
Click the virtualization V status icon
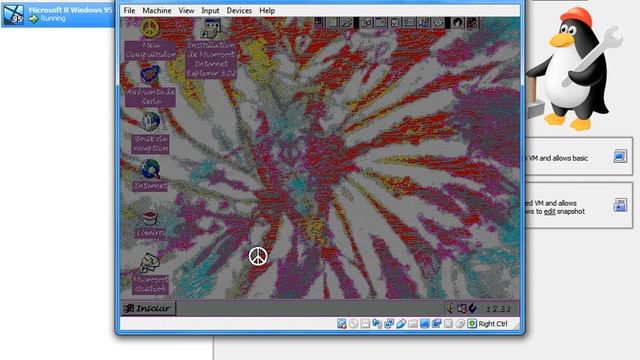(x=448, y=324)
